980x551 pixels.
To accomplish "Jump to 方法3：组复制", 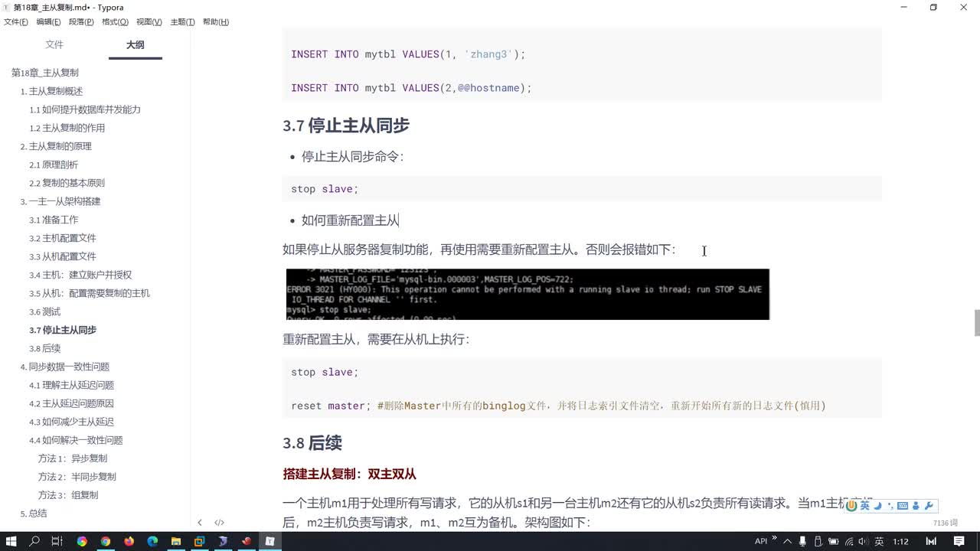I will tap(68, 495).
